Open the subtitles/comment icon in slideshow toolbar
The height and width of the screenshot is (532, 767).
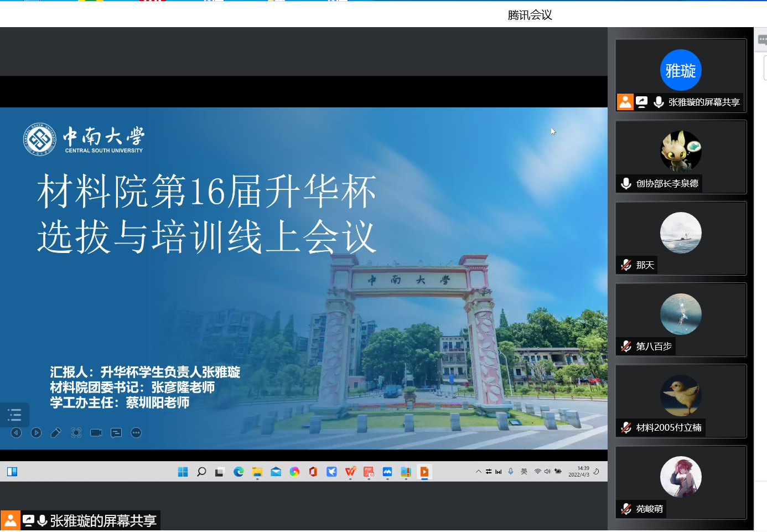(x=116, y=433)
